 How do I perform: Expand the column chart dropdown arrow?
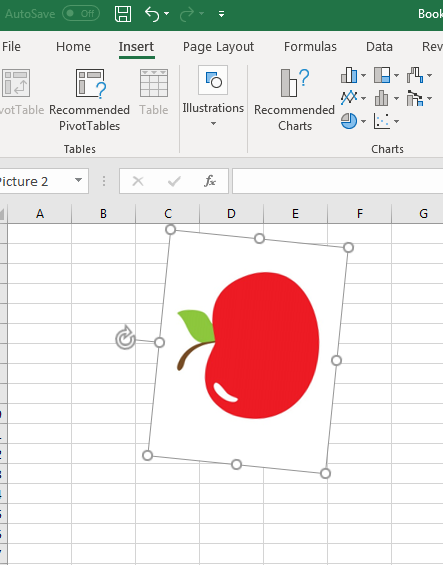tap(363, 76)
